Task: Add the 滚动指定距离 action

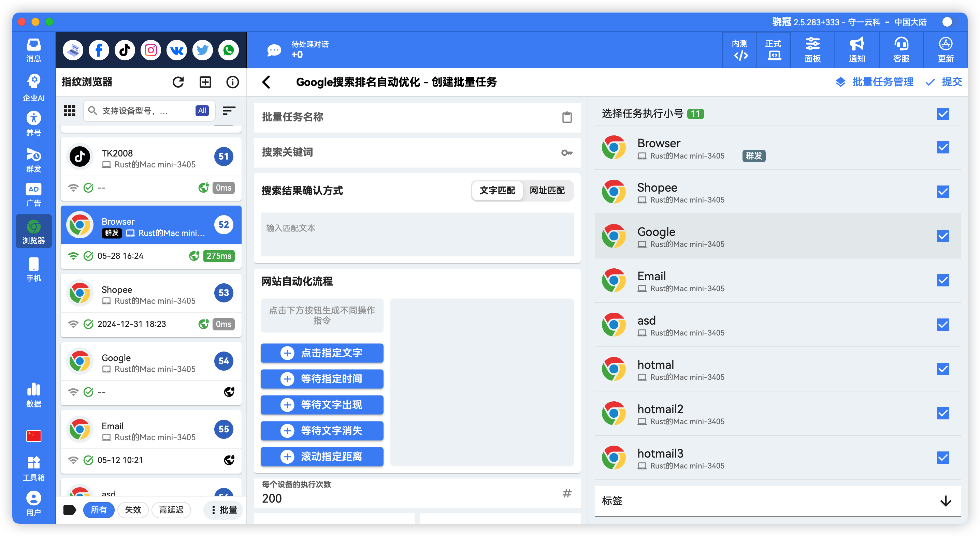Action: 322,456
